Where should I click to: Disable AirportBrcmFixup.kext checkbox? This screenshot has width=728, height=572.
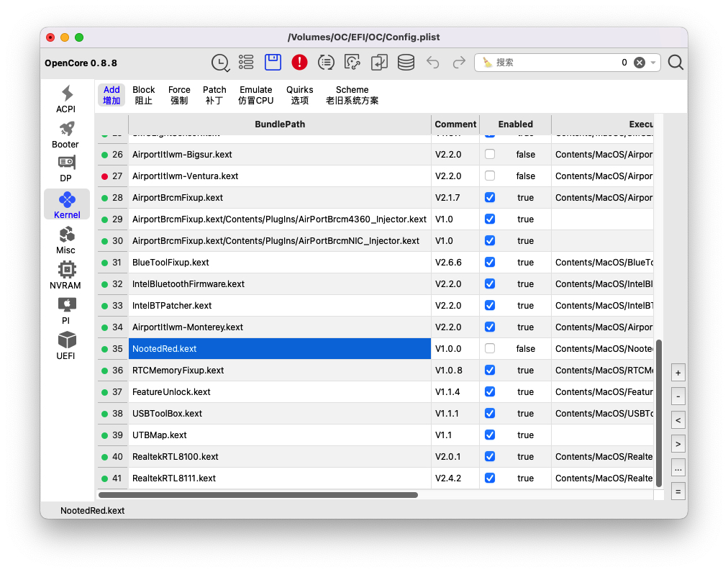pos(490,197)
